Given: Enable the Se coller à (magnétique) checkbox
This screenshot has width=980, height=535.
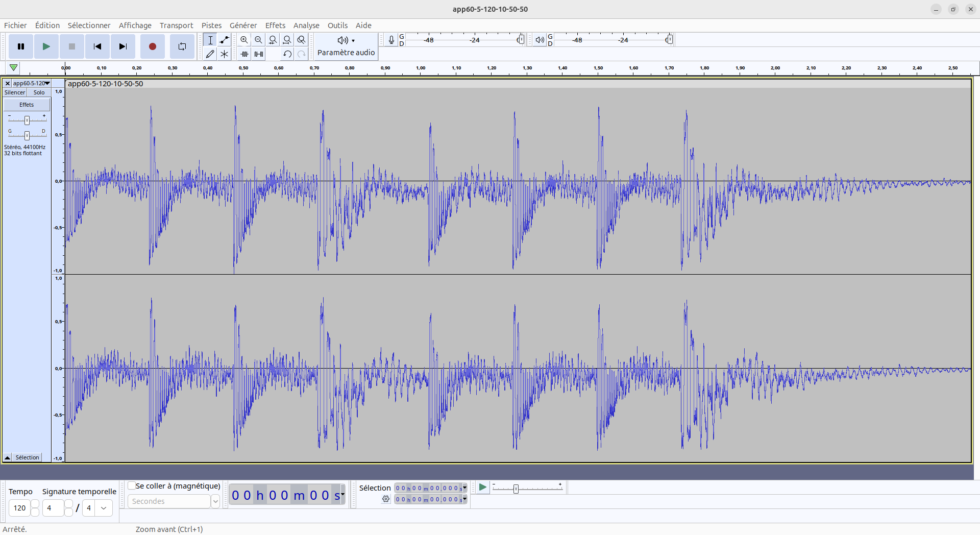Looking at the screenshot, I should click(132, 485).
